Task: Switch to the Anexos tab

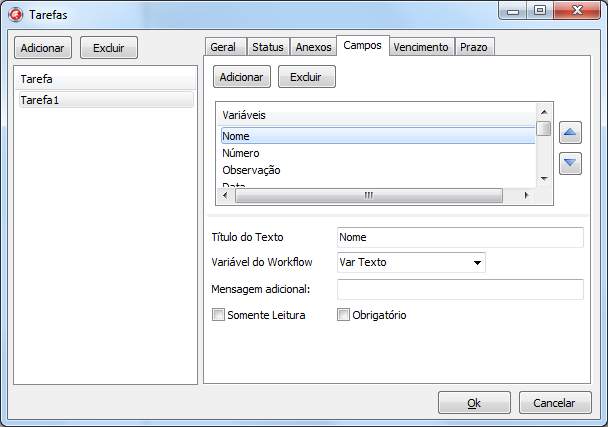Action: [x=313, y=47]
